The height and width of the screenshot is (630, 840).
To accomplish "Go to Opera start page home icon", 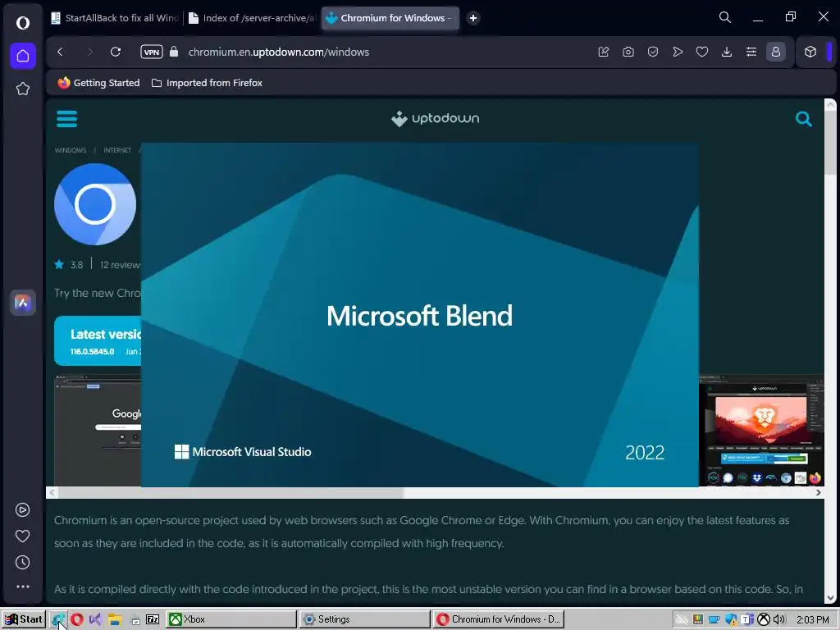I will (x=22, y=56).
